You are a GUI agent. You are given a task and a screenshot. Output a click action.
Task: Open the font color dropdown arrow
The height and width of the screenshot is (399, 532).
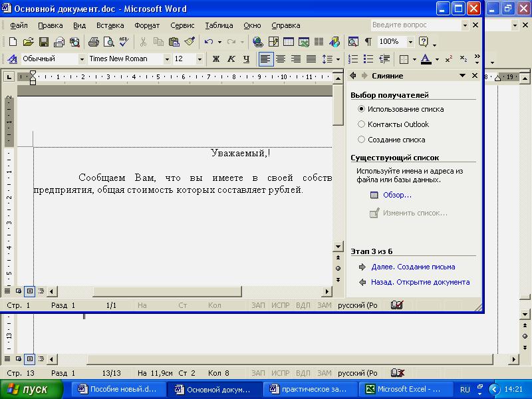[437, 59]
